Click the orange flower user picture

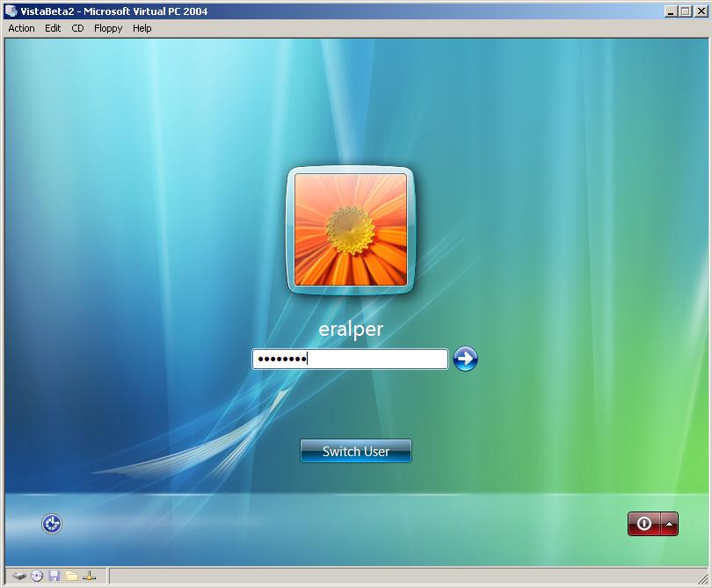[x=351, y=230]
